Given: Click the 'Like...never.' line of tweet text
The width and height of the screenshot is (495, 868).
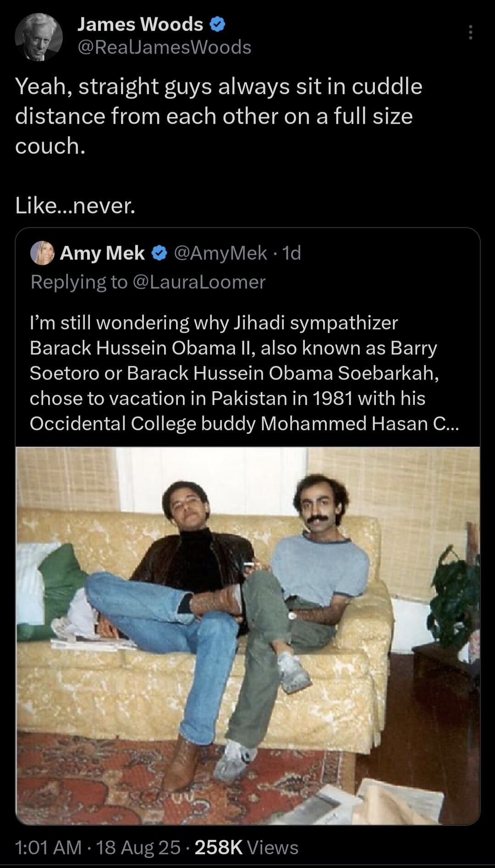Looking at the screenshot, I should tap(75, 205).
